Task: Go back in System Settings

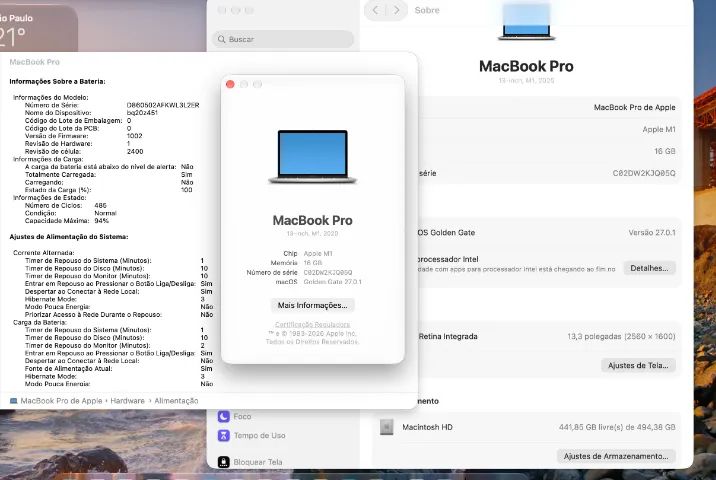Action: [375, 10]
